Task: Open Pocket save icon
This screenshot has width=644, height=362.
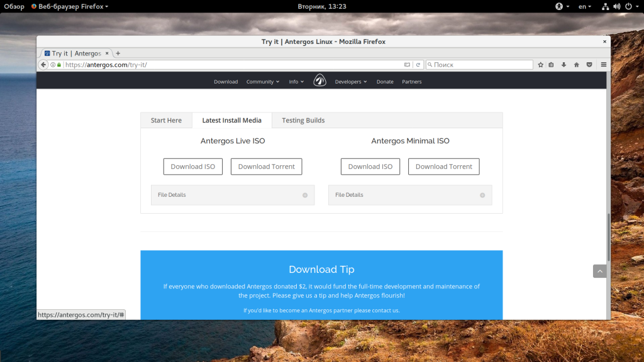Action: tap(589, 65)
